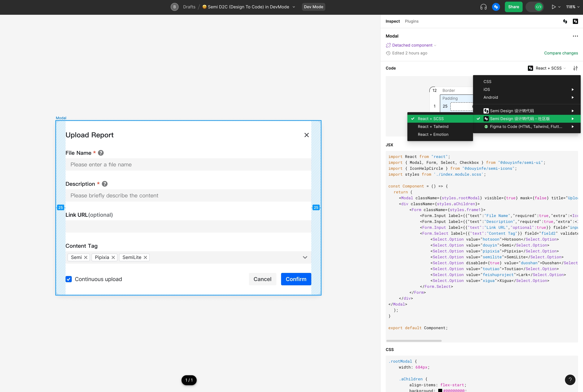The height and width of the screenshot is (392, 583).
Task: Click the more options ellipsis beside Modal
Action: (x=575, y=36)
